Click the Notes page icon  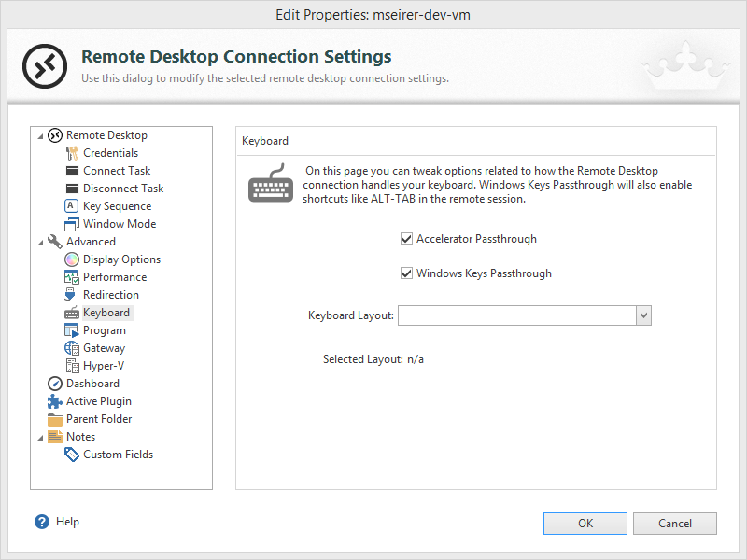(55, 437)
